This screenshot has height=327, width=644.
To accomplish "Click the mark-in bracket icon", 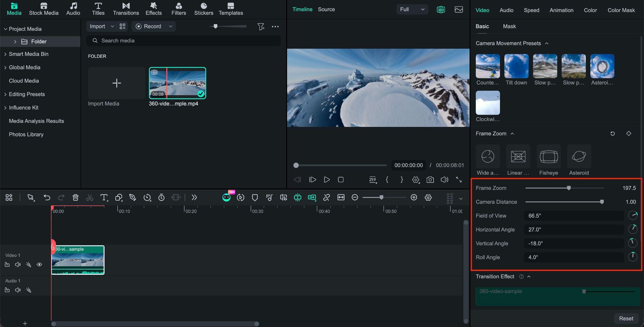I will click(x=387, y=180).
